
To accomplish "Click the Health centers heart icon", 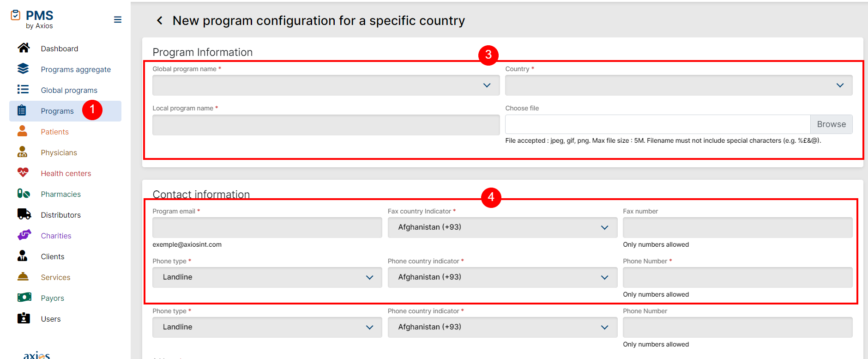I will [23, 173].
